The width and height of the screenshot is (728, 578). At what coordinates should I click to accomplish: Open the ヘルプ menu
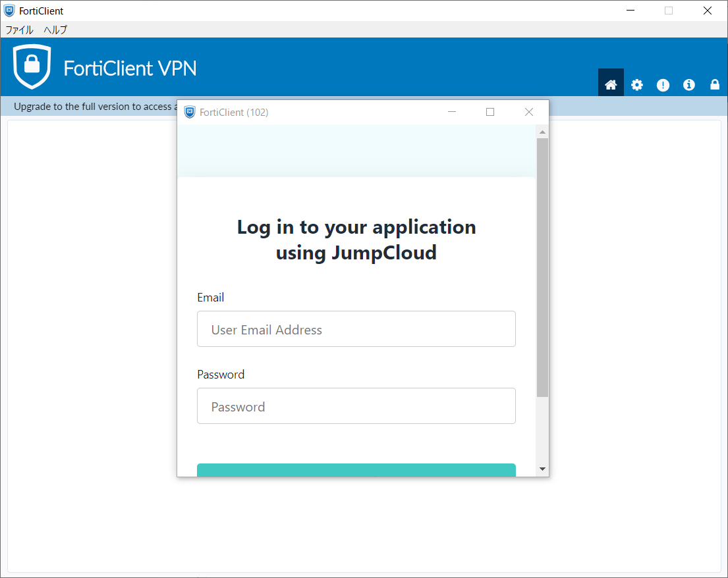click(x=55, y=30)
